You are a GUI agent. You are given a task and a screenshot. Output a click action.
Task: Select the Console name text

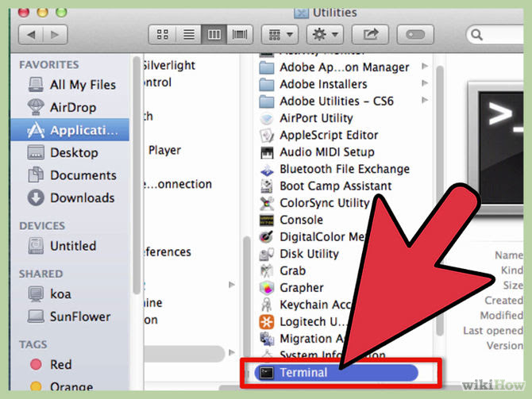[301, 220]
